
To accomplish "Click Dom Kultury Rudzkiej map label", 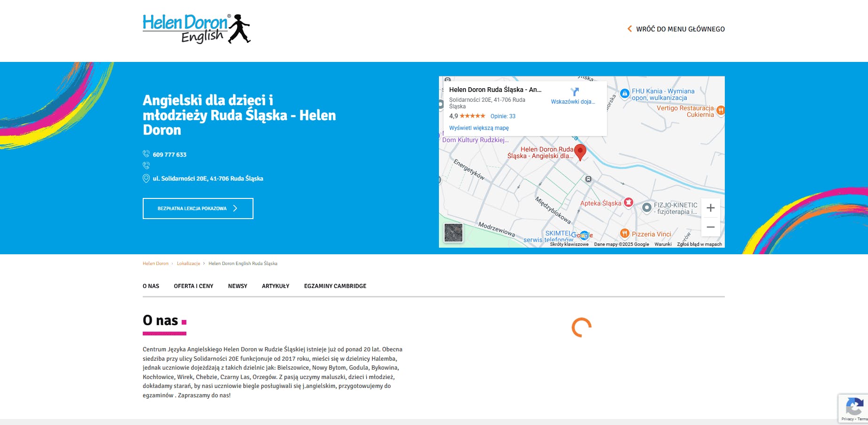I will click(x=475, y=140).
